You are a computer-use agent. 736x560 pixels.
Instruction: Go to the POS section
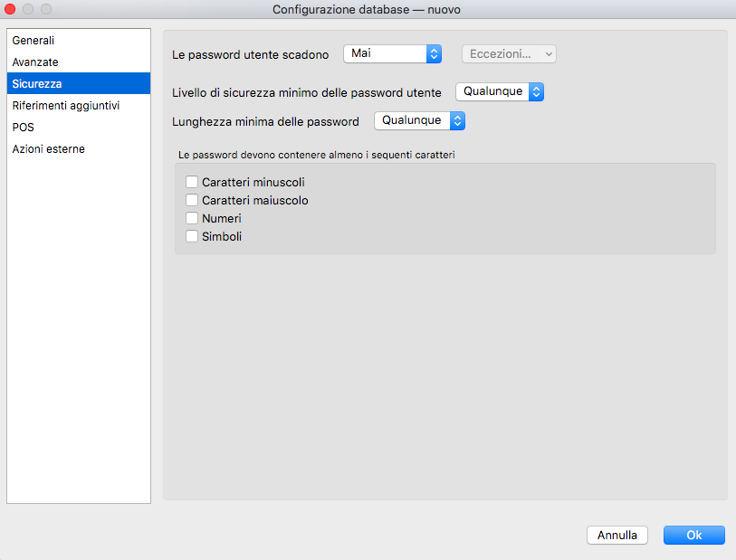tap(23, 128)
